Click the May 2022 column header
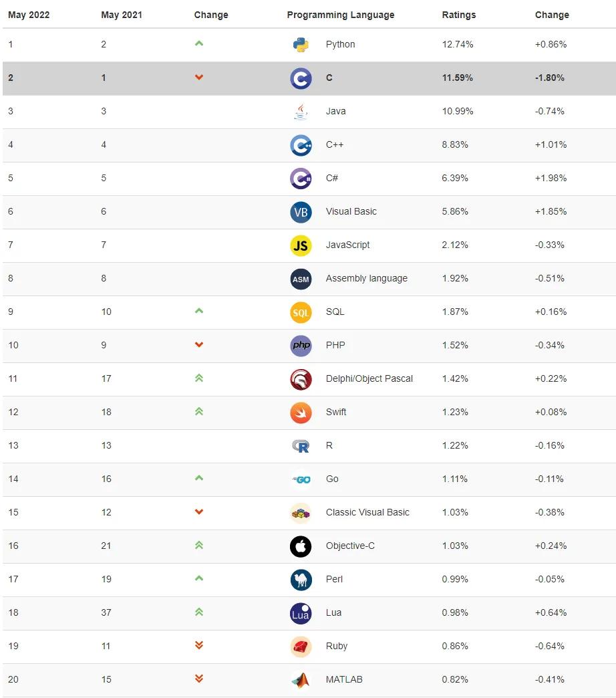 29,15
